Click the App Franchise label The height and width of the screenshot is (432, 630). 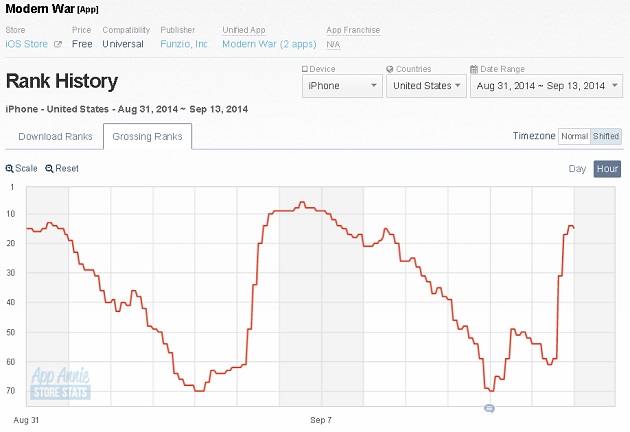click(x=353, y=30)
